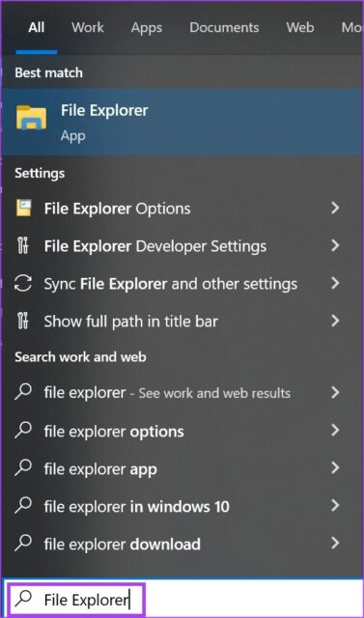Viewport: 364px width, 618px height.
Task: Expand the Developer Settings chevron arrow
Action: 335,245
